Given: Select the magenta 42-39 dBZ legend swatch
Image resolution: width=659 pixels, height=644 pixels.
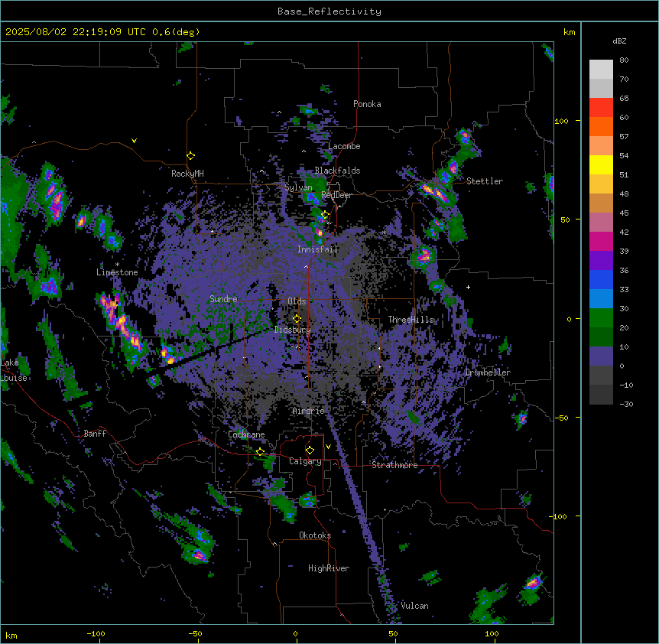Looking at the screenshot, I should pos(601,241).
